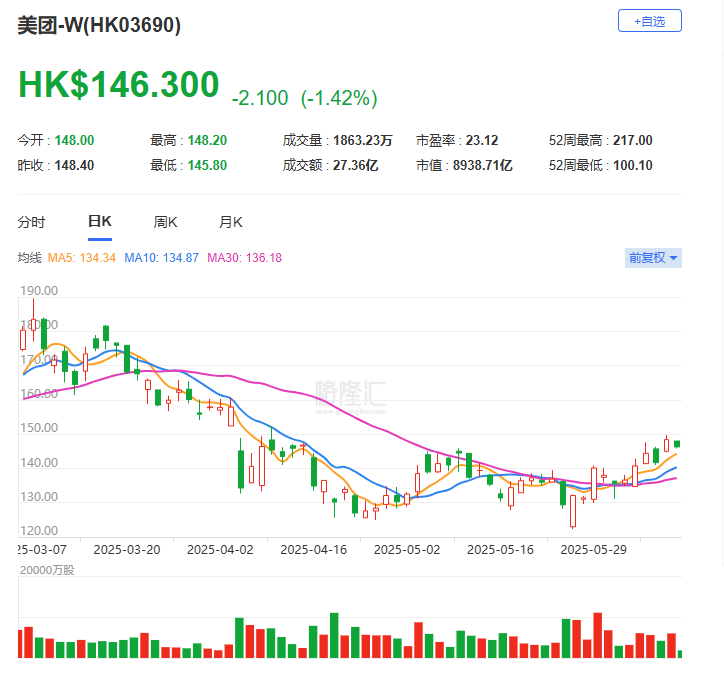Click the 最高 148.20 high value
The image size is (724, 680).
click(x=188, y=140)
